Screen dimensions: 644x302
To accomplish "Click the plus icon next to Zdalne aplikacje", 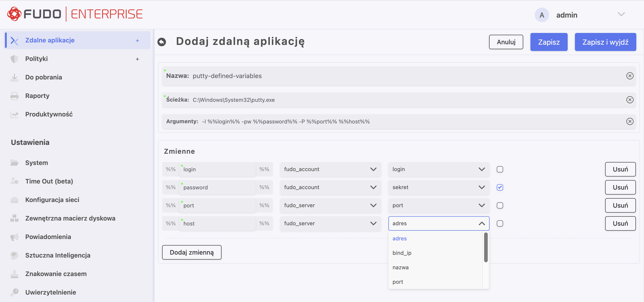I will coord(137,40).
